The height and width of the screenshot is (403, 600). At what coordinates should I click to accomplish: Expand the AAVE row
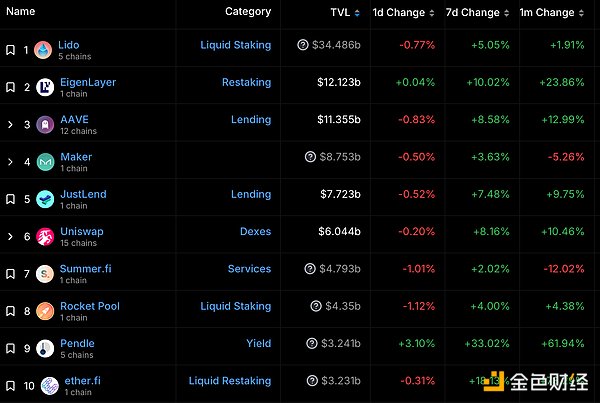[x=10, y=125]
